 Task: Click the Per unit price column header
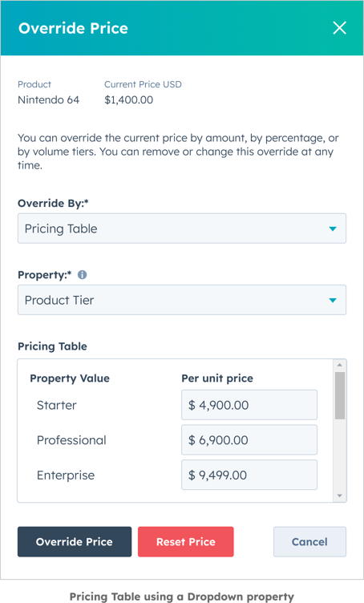[x=217, y=378]
